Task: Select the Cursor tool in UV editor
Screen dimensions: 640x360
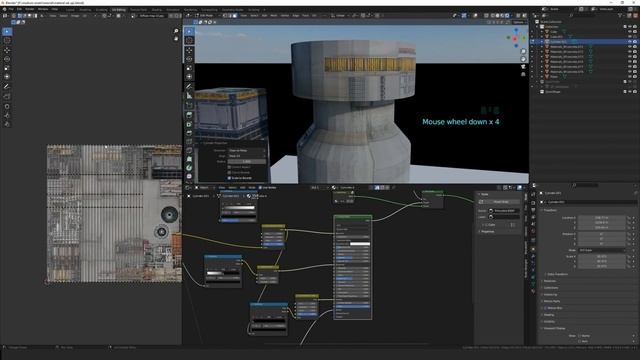Action: 7,41
